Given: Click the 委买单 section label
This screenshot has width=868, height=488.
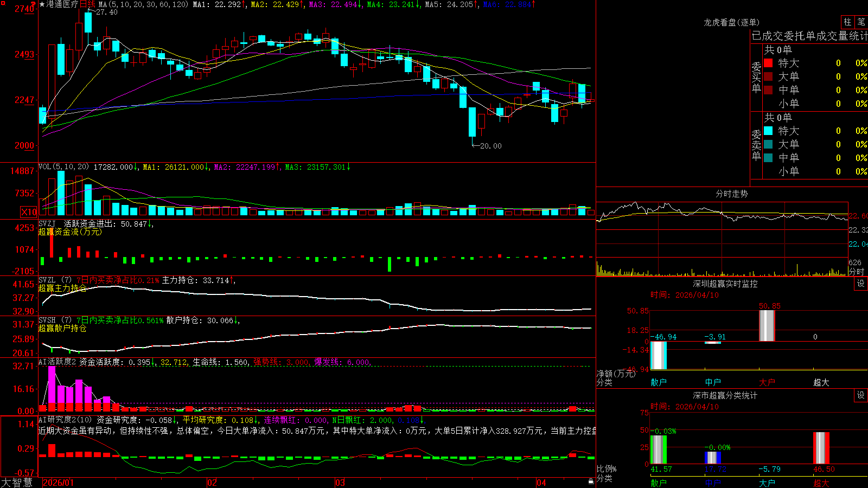Looking at the screenshot, I should [756, 78].
